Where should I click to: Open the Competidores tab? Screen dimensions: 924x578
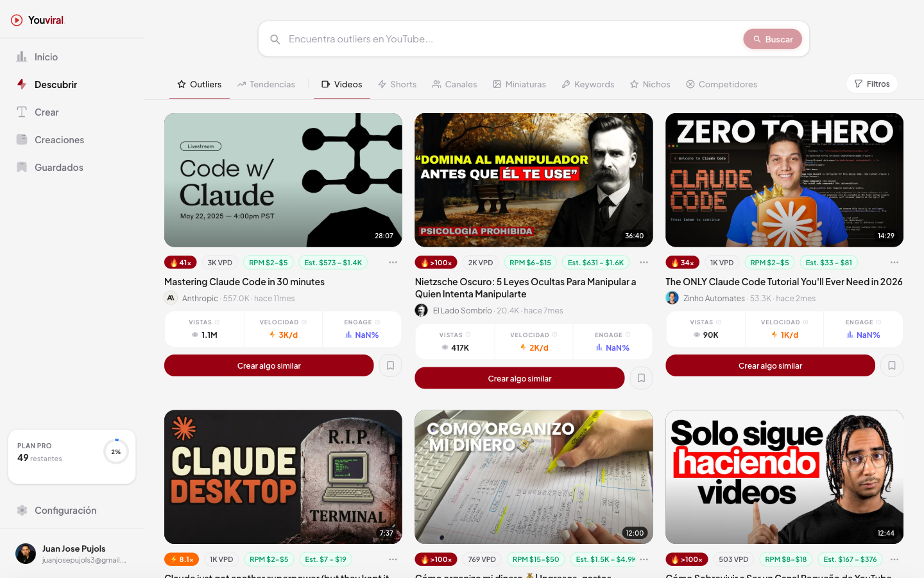click(722, 84)
